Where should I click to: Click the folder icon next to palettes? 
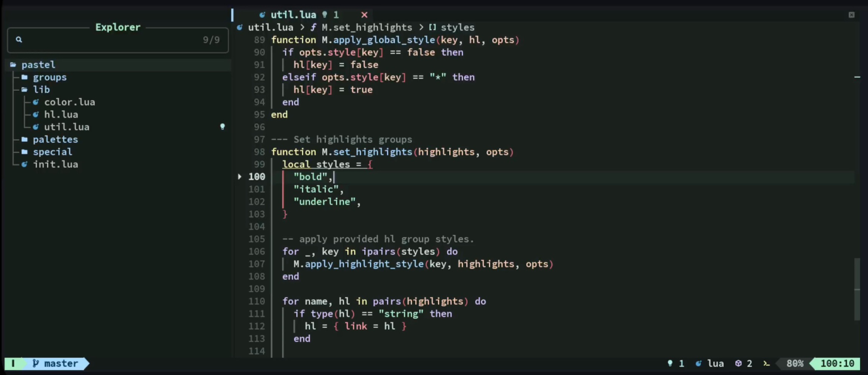[25, 139]
